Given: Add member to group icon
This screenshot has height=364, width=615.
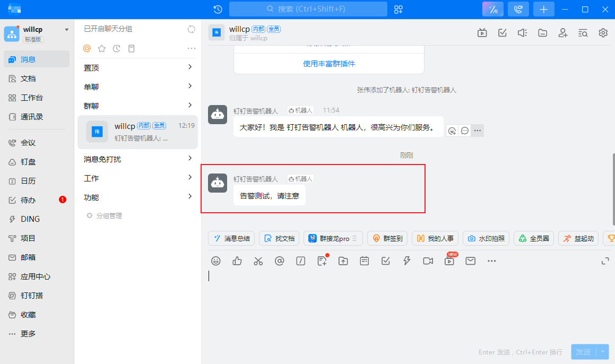Looking at the screenshot, I should pyautogui.click(x=563, y=33).
